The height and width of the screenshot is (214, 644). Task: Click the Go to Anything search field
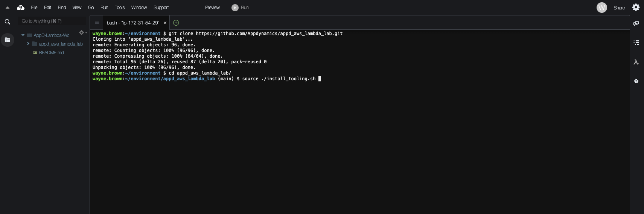(x=52, y=21)
